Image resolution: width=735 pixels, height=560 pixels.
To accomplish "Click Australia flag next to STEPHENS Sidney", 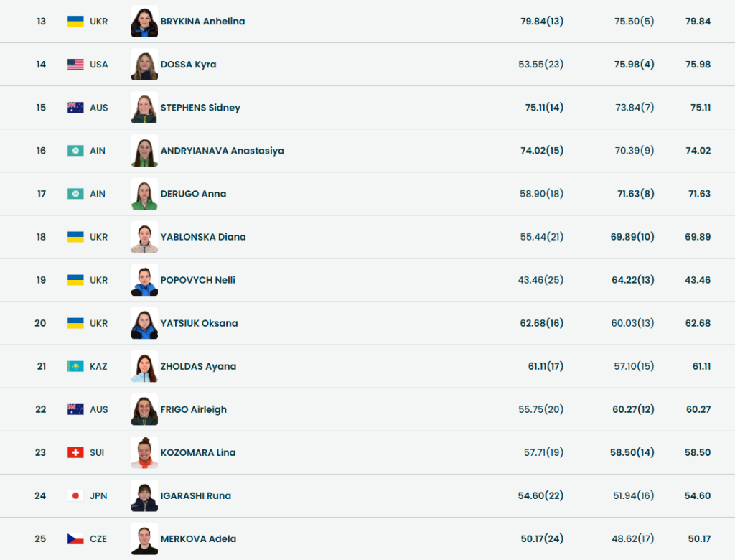I will coord(75,108).
